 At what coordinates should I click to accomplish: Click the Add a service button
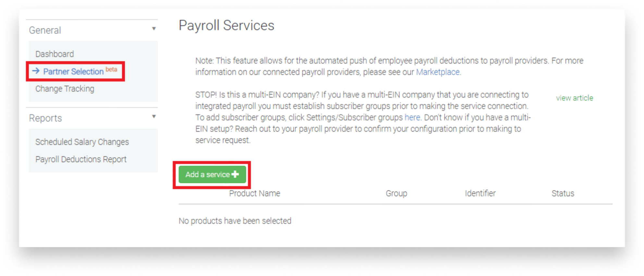point(211,175)
